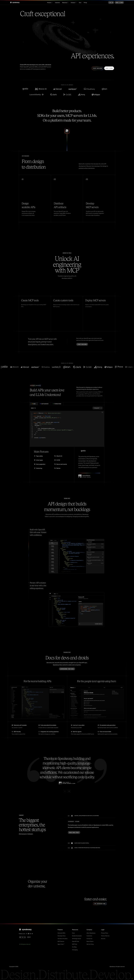Select the SDK tab above the code sample
Image resolution: width=134 pixels, height=980 pixels.
point(34,404)
